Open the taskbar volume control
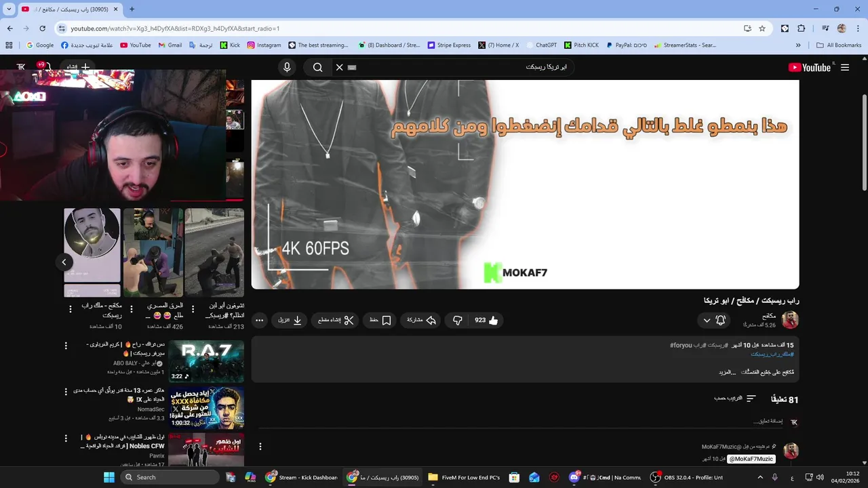The height and width of the screenshot is (488, 868). tap(820, 477)
